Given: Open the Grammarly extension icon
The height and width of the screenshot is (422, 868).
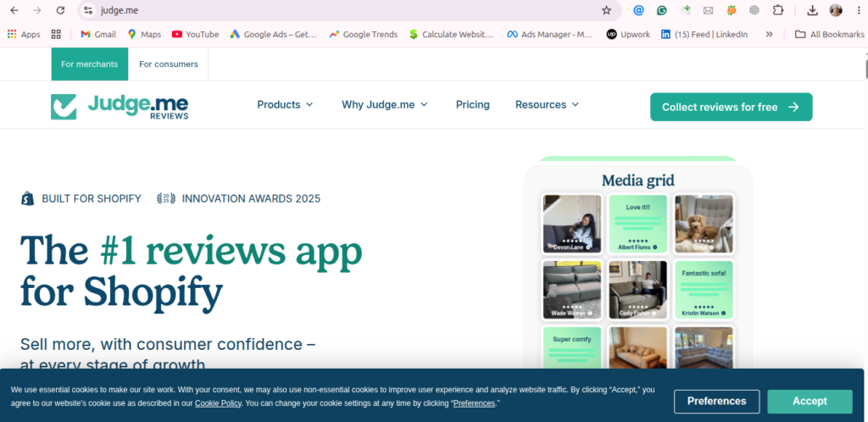Looking at the screenshot, I should point(661,10).
